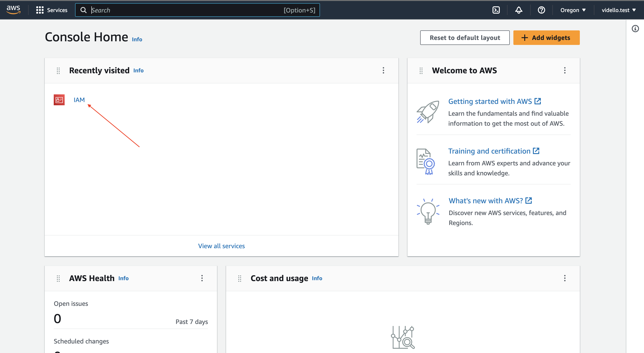Open the help question mark icon
The image size is (644, 353).
[542, 10]
